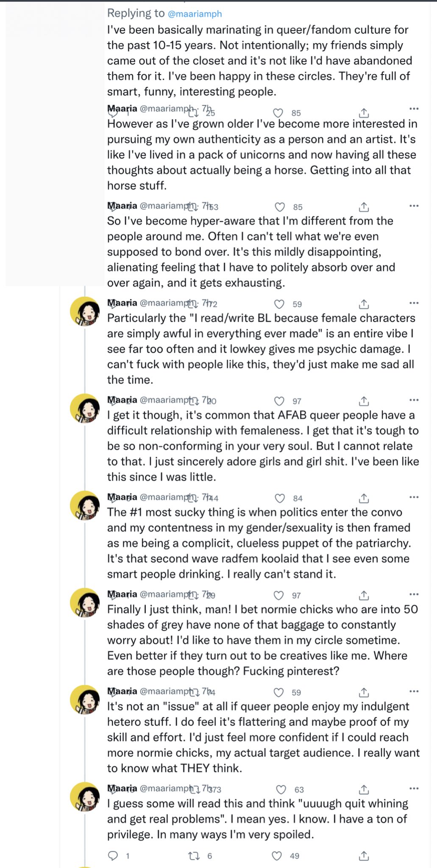Open more options above "I guess some will" tweet

tap(414, 788)
